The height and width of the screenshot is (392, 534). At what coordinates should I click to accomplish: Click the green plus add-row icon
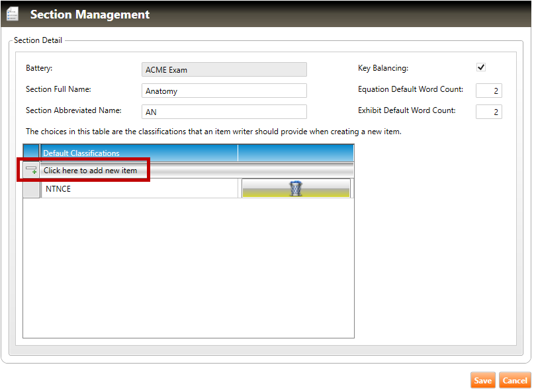tap(31, 171)
